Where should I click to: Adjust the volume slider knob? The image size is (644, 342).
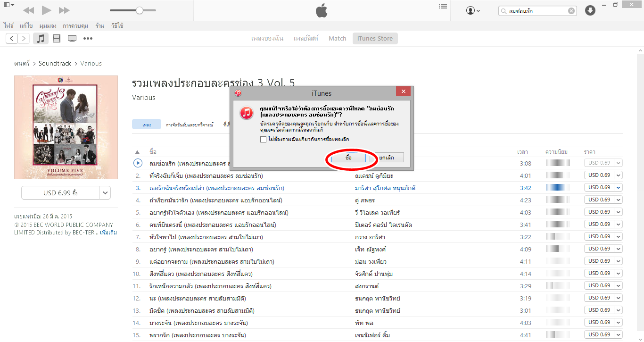(x=140, y=10)
